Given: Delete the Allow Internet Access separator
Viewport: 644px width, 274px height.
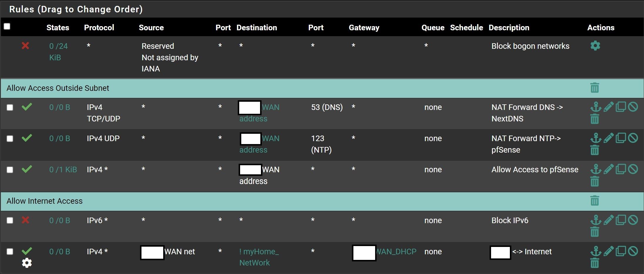Looking at the screenshot, I should pyautogui.click(x=594, y=201).
